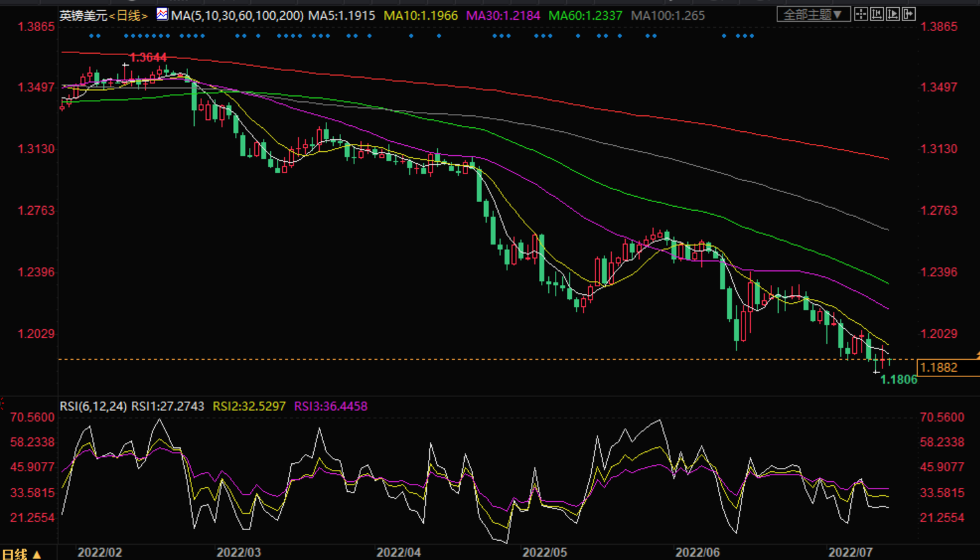Click the icon second from right in toolbar
Viewport: 980px width, 560px height.
pyautogui.click(x=893, y=14)
